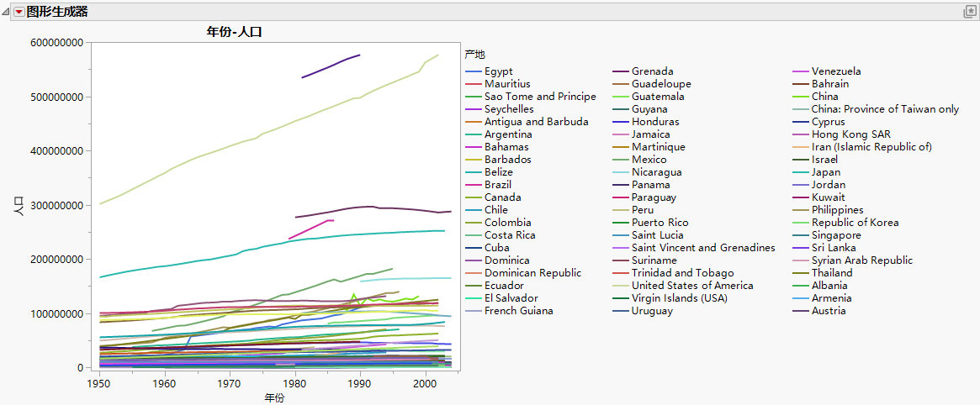Click the Grenada legend entry

point(652,71)
